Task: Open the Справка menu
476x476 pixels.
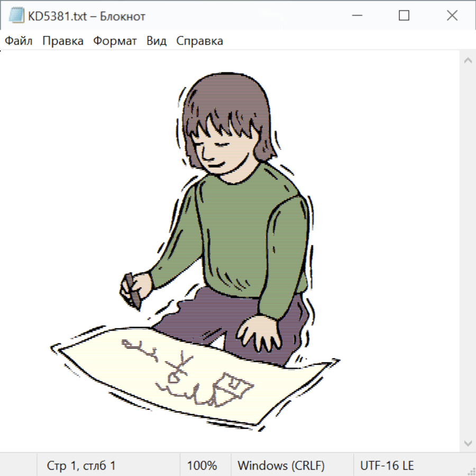Action: pyautogui.click(x=199, y=41)
